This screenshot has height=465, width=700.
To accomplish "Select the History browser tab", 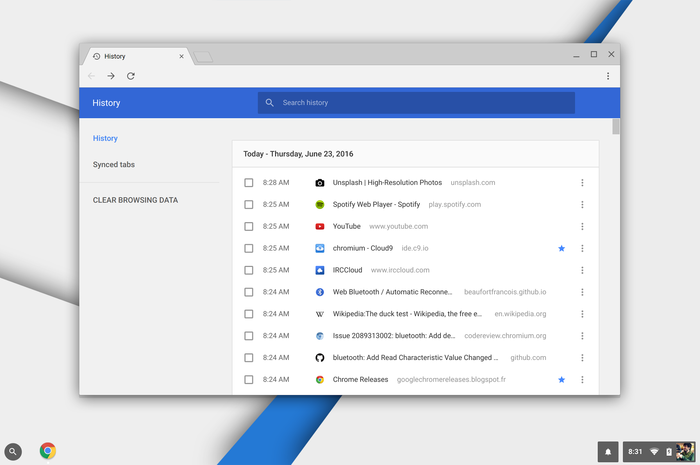I will pyautogui.click(x=138, y=56).
